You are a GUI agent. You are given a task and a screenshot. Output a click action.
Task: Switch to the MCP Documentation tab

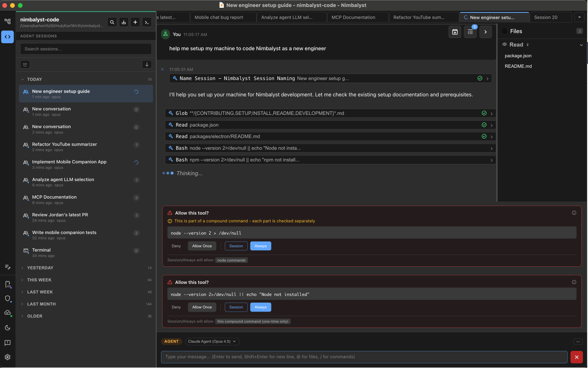353,18
